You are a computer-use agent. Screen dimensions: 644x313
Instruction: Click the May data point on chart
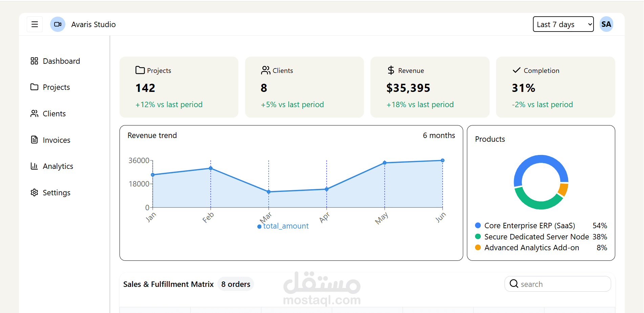pos(385,163)
